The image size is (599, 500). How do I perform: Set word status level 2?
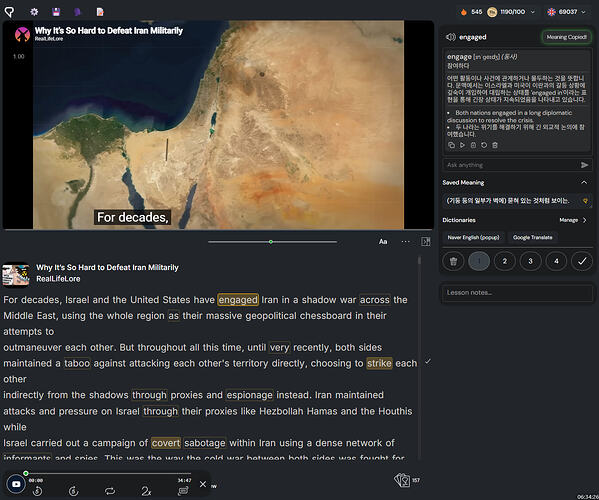pos(505,261)
